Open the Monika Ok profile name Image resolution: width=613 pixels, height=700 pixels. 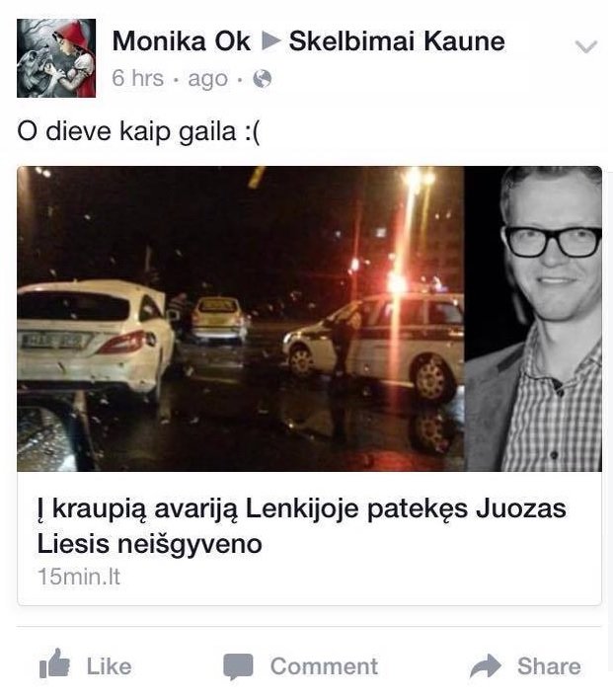(x=182, y=41)
